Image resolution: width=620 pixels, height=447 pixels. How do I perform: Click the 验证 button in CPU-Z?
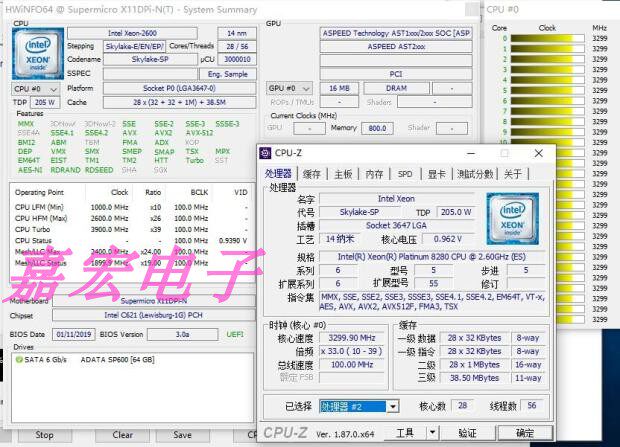click(467, 433)
